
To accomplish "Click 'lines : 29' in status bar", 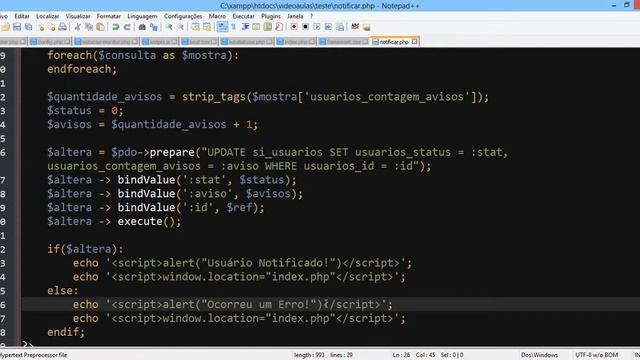I will point(342,355).
